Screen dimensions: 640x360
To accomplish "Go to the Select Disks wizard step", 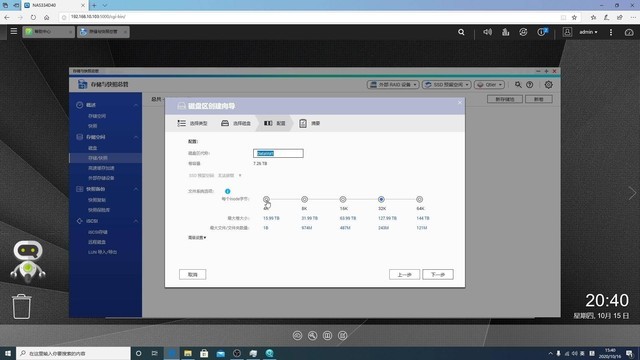I will click(x=236, y=123).
